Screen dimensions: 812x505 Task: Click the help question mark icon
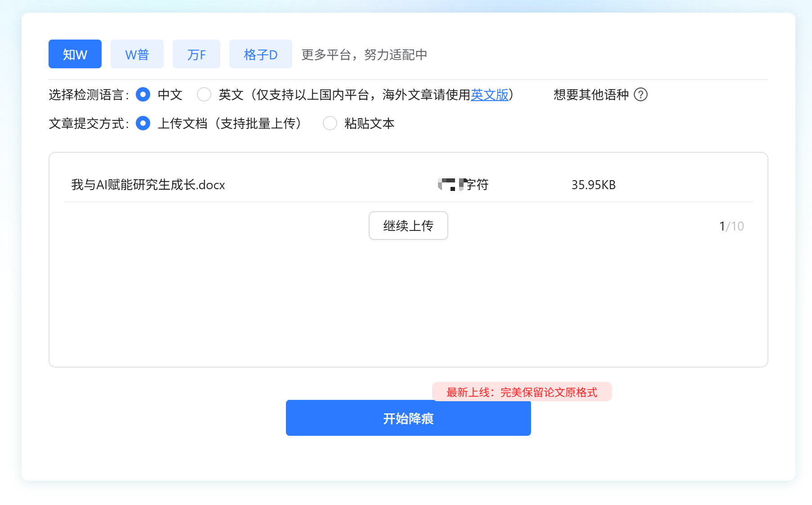pos(641,94)
